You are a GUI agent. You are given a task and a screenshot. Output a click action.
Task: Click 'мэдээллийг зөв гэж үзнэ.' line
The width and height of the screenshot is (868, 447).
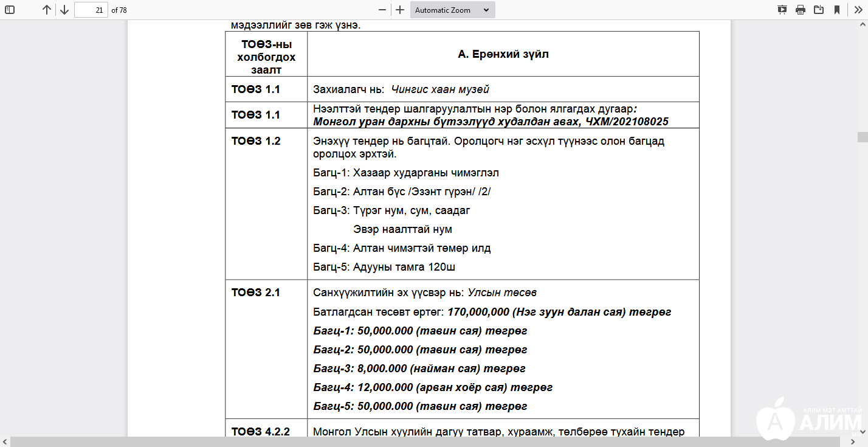[x=295, y=26]
